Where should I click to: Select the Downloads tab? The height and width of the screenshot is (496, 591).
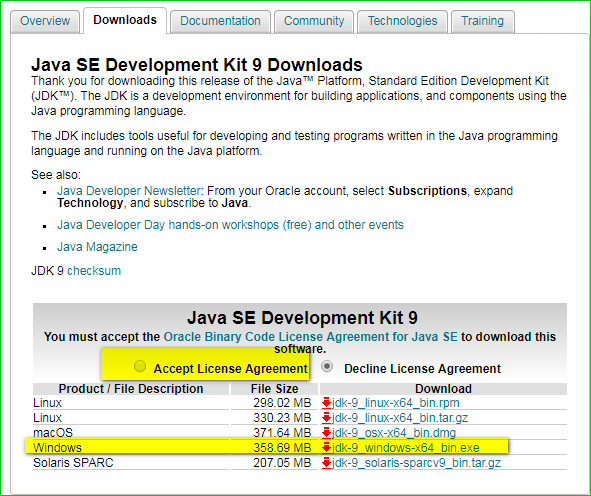click(125, 20)
